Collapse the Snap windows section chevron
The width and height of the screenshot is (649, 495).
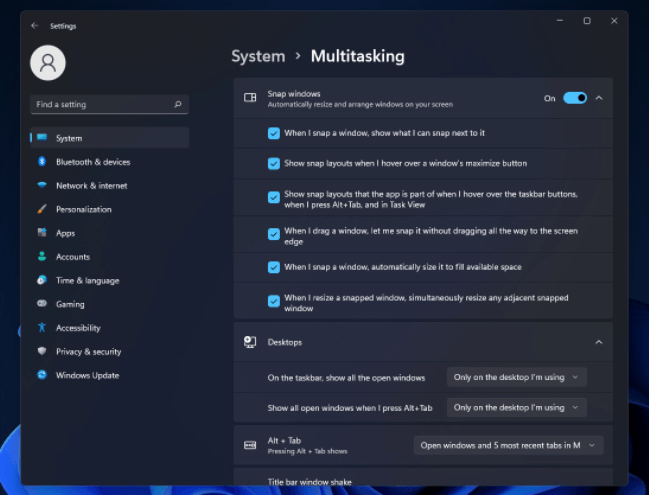(x=599, y=98)
